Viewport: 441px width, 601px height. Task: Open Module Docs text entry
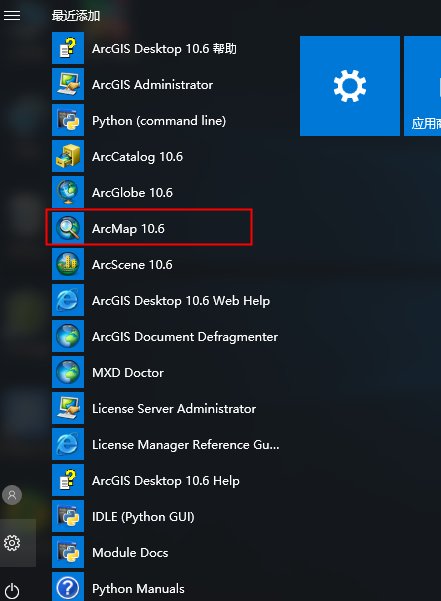[130, 553]
